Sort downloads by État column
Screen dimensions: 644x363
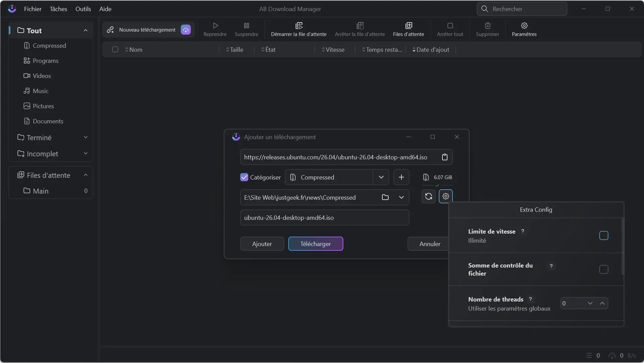pos(268,49)
